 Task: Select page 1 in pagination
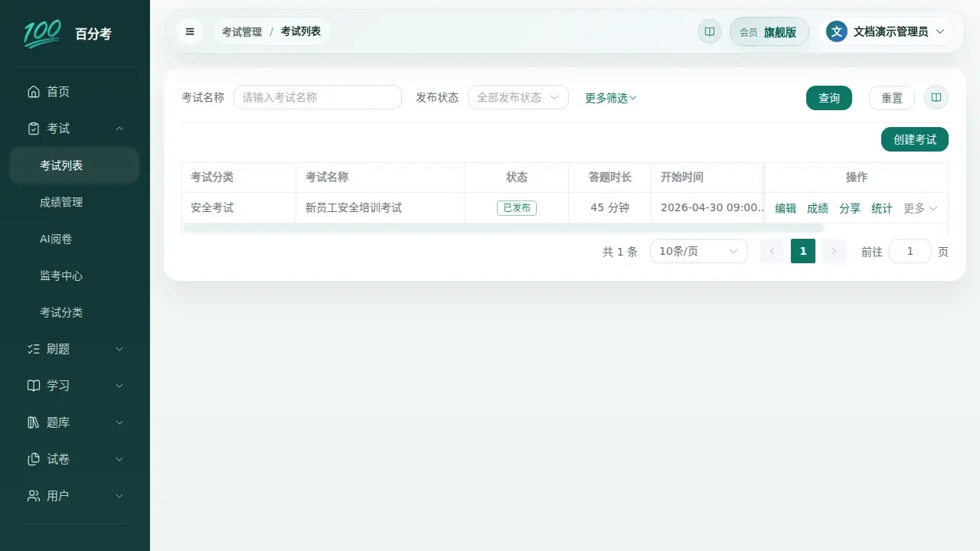pyautogui.click(x=803, y=251)
